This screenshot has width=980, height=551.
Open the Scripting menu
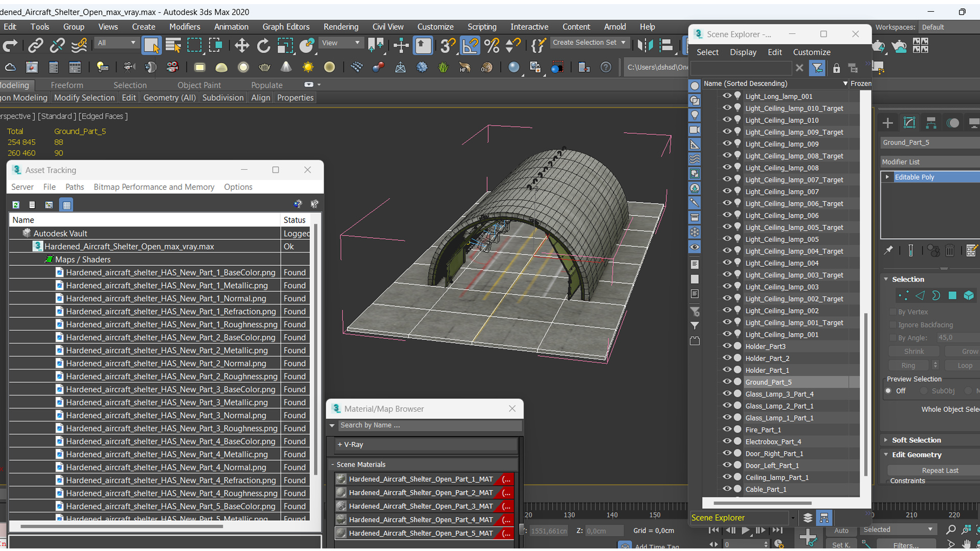pyautogui.click(x=482, y=27)
